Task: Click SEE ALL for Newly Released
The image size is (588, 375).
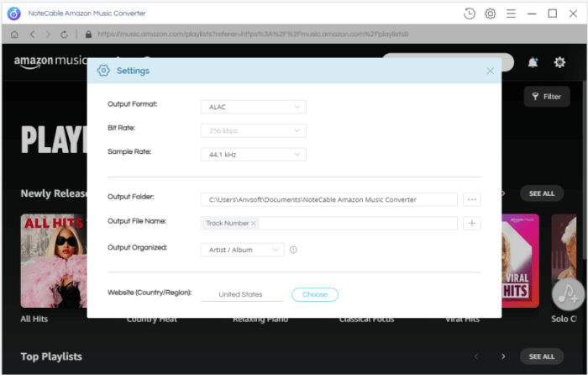Action: [542, 193]
